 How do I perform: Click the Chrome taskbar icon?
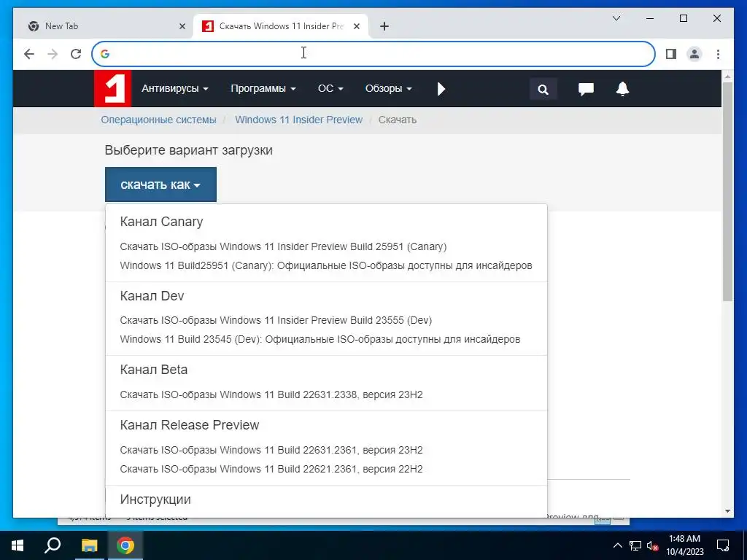point(125,545)
